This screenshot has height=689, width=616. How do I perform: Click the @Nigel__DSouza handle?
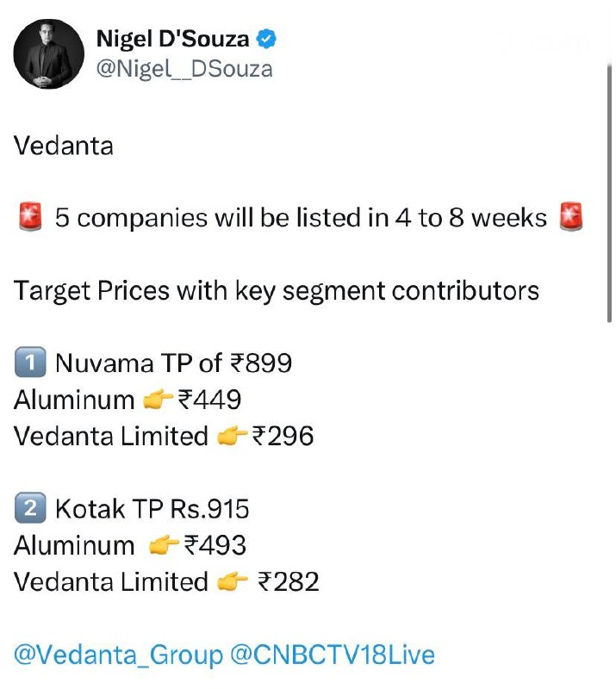tap(184, 69)
